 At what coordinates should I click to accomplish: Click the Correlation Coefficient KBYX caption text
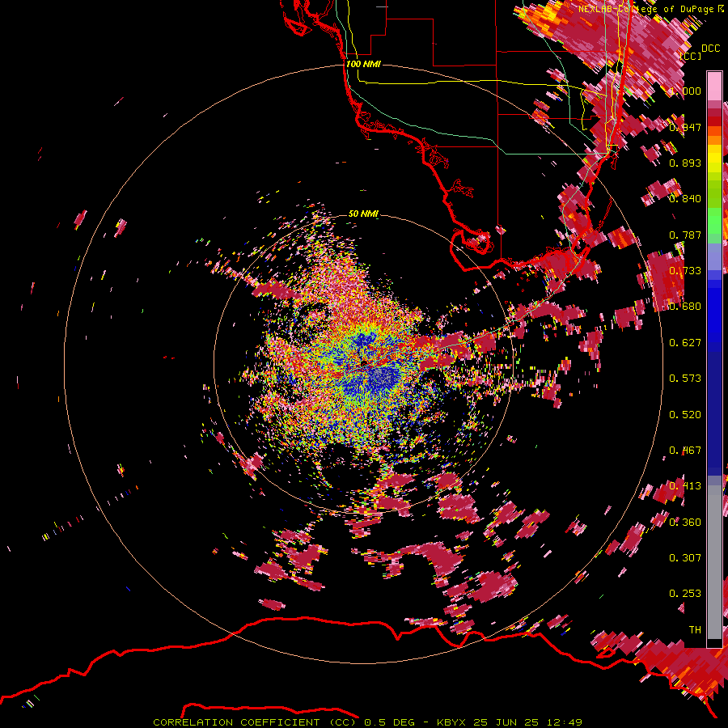367,722
